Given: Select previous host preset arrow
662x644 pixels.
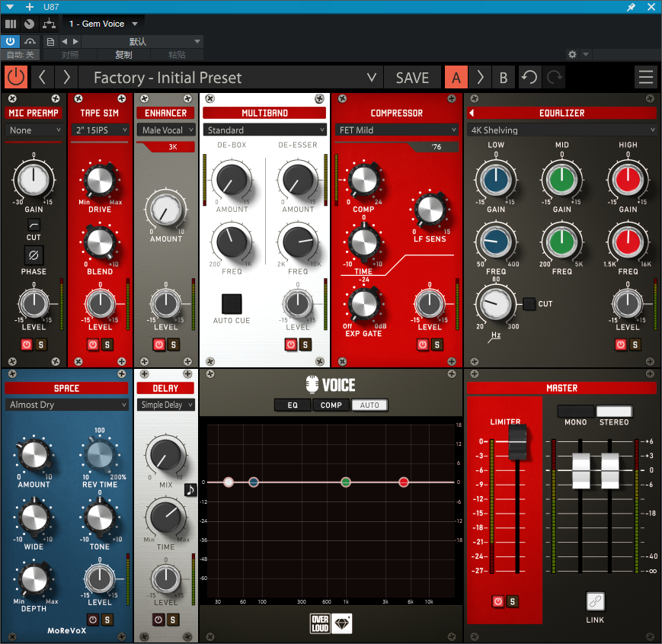Looking at the screenshot, I should point(64,41).
